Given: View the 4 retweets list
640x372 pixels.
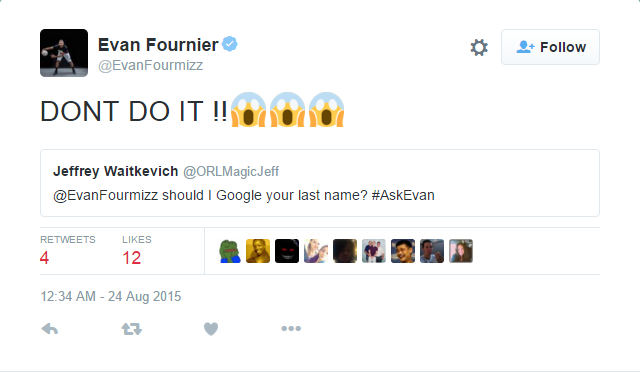Looking at the screenshot, I should click(67, 251).
